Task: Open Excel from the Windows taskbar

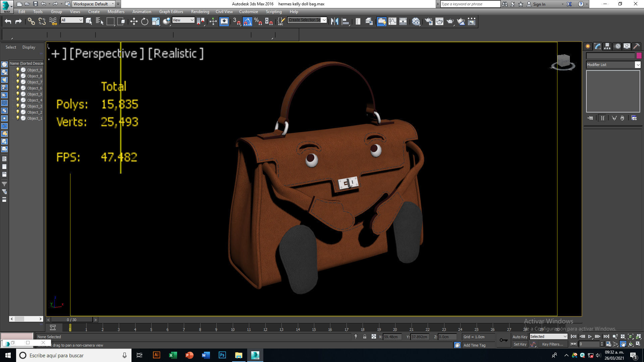Action: (x=173, y=355)
